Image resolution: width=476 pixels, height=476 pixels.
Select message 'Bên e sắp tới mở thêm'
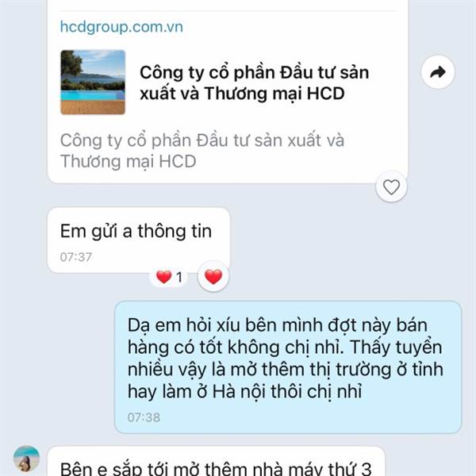(x=216, y=468)
